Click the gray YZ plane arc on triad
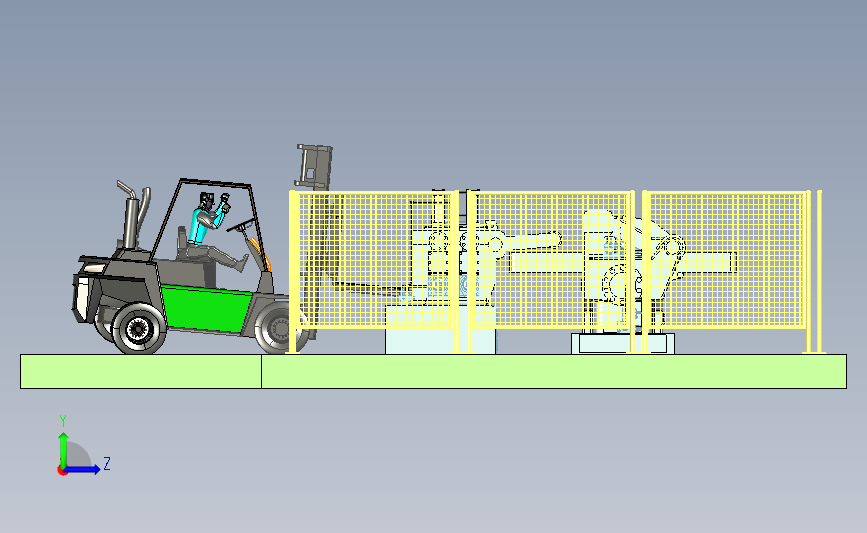Image resolution: width=867 pixels, height=533 pixels. tap(79, 454)
